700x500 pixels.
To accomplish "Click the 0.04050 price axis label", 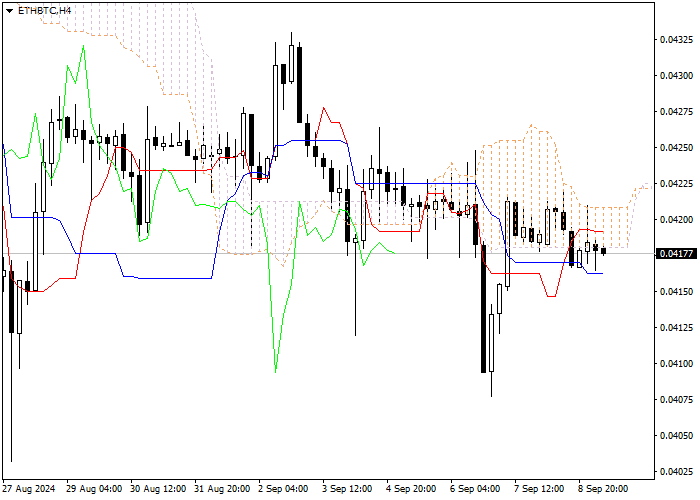I will (x=676, y=436).
